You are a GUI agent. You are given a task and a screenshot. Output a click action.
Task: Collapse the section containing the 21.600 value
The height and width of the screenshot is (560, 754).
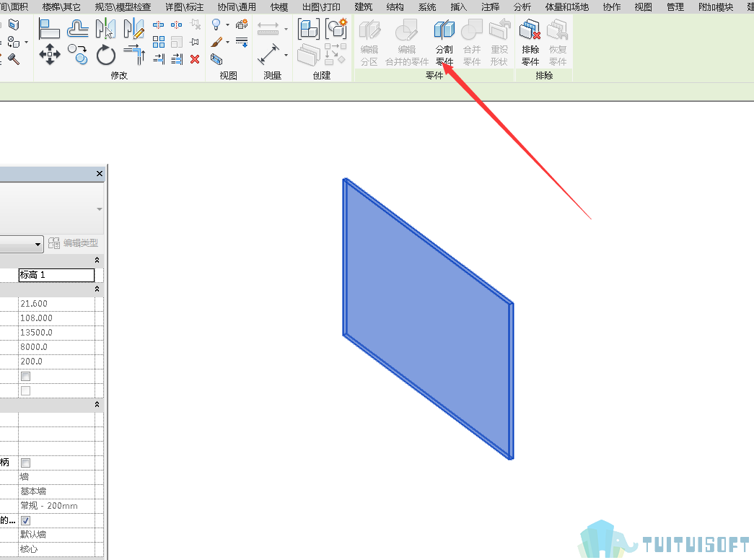97,289
